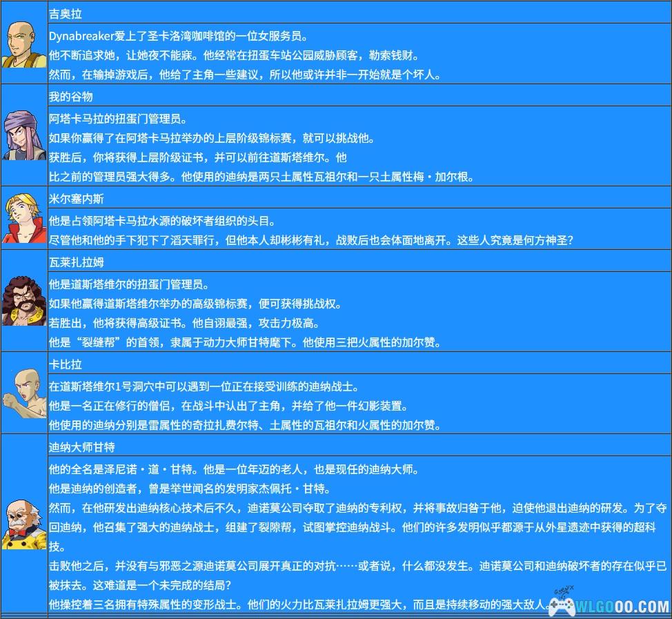Click the 卡比拉 monk portrait
Viewport: 672px width, 619px height.
click(x=23, y=392)
